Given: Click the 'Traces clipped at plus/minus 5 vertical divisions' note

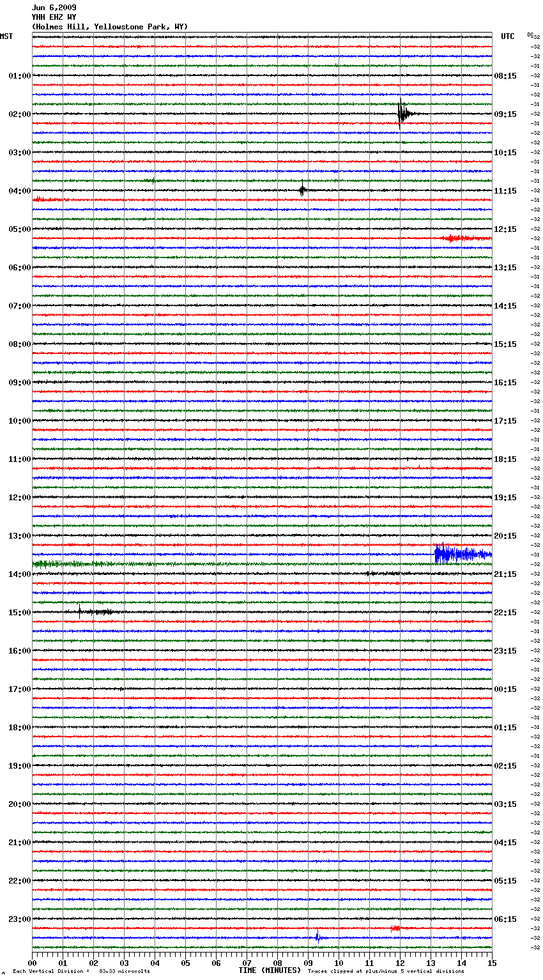Looking at the screenshot, I should [386, 972].
